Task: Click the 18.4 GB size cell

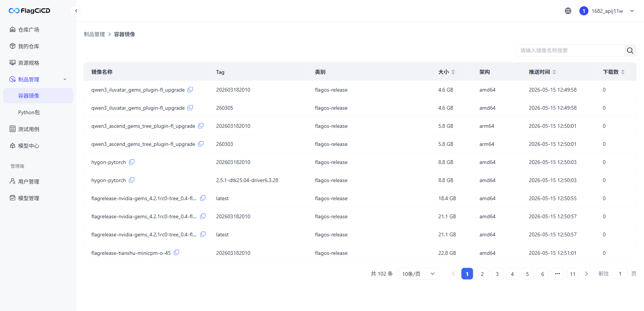Action: (447, 198)
